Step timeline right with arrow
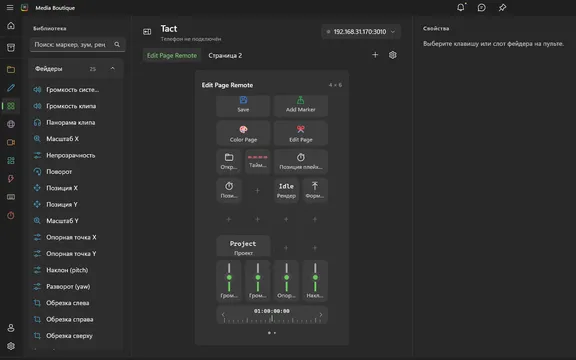The height and width of the screenshot is (360, 576). (321, 315)
